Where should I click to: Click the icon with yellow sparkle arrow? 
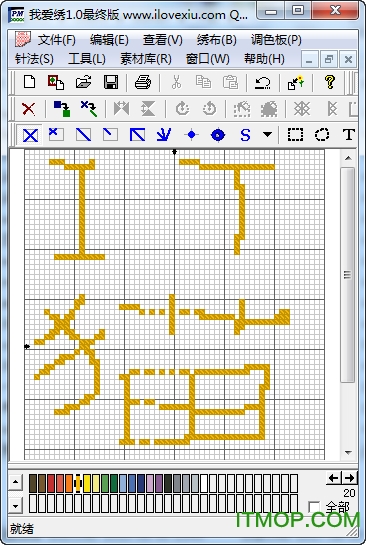(x=296, y=82)
